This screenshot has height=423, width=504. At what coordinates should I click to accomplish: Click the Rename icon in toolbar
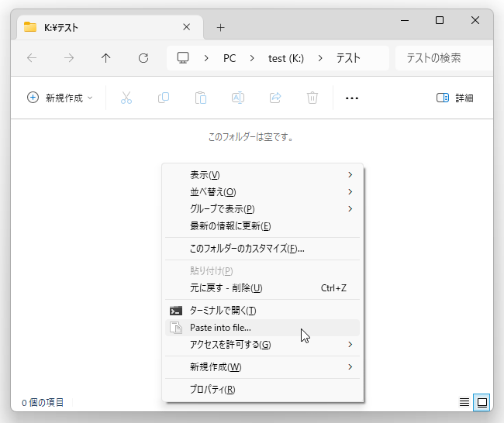(x=238, y=98)
